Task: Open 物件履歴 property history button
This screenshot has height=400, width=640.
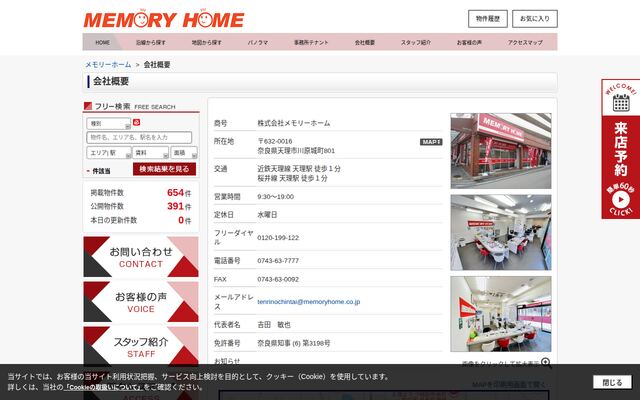Action: click(488, 19)
